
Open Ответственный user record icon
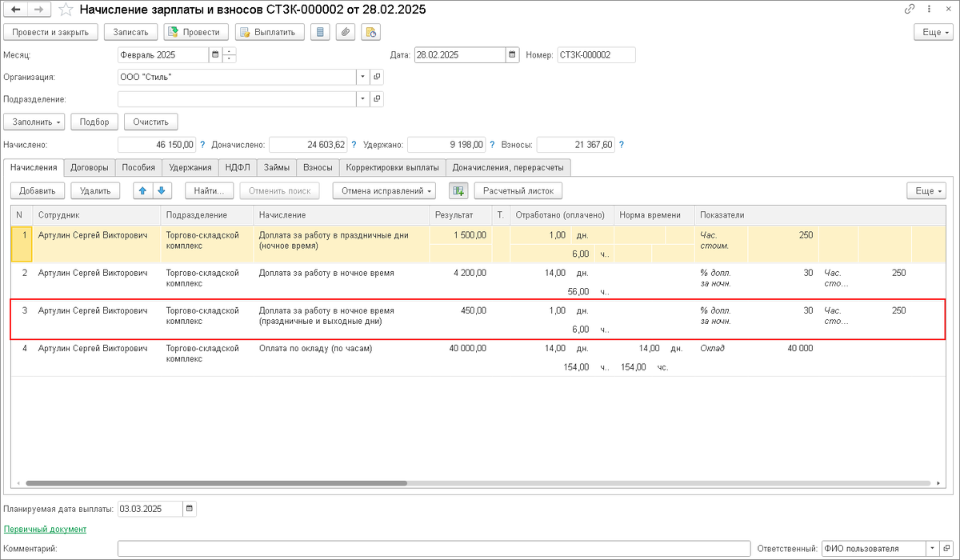948,549
